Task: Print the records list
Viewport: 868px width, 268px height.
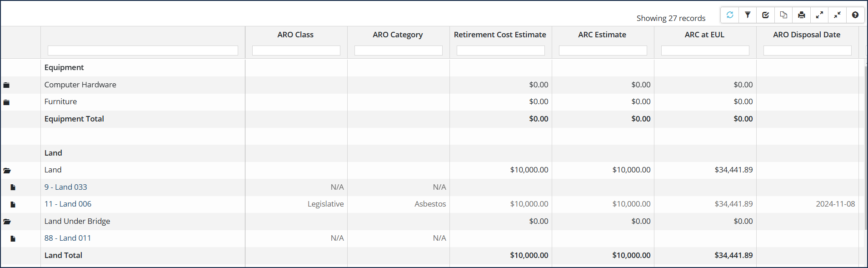Action: (x=802, y=15)
